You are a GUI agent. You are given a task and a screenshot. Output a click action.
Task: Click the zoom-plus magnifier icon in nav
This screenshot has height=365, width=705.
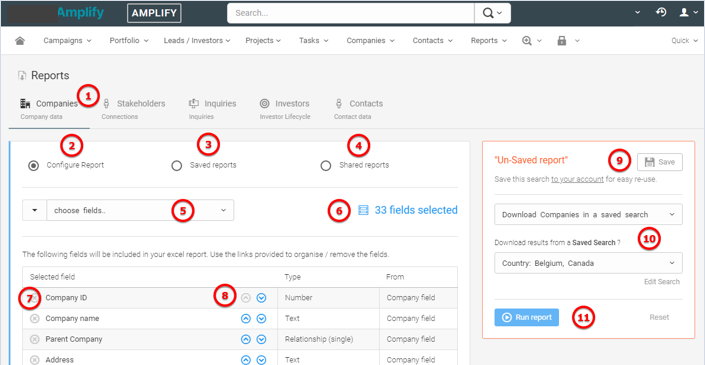pyautogui.click(x=527, y=40)
